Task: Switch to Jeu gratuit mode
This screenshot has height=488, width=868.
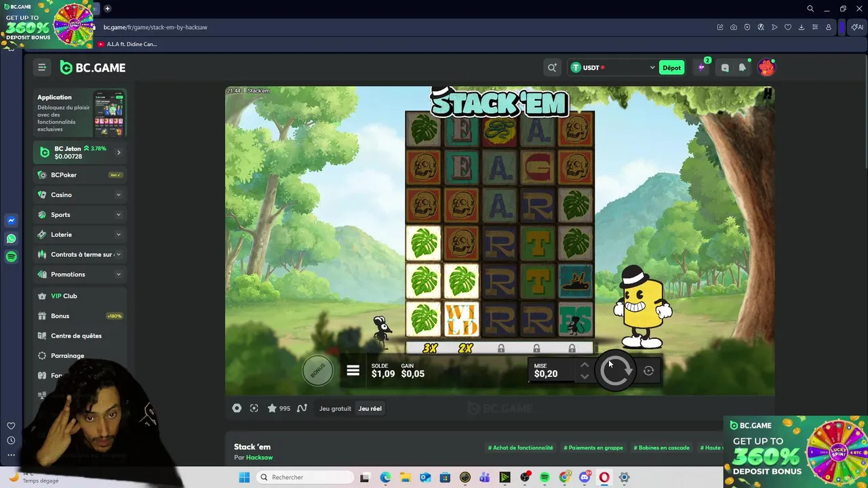Action: point(335,409)
